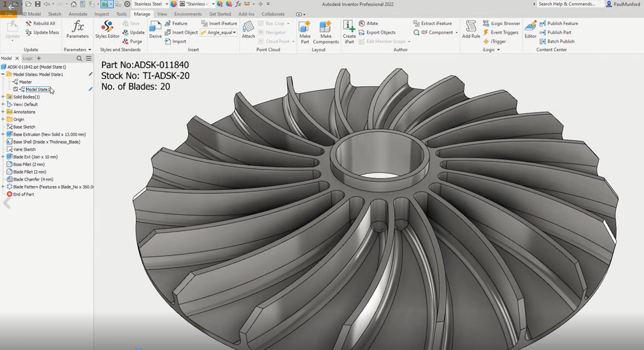Add a browser panel with the plus button

[x=39, y=58]
